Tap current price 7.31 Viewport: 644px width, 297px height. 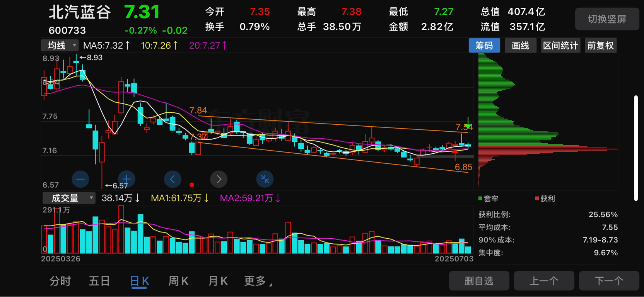point(142,12)
